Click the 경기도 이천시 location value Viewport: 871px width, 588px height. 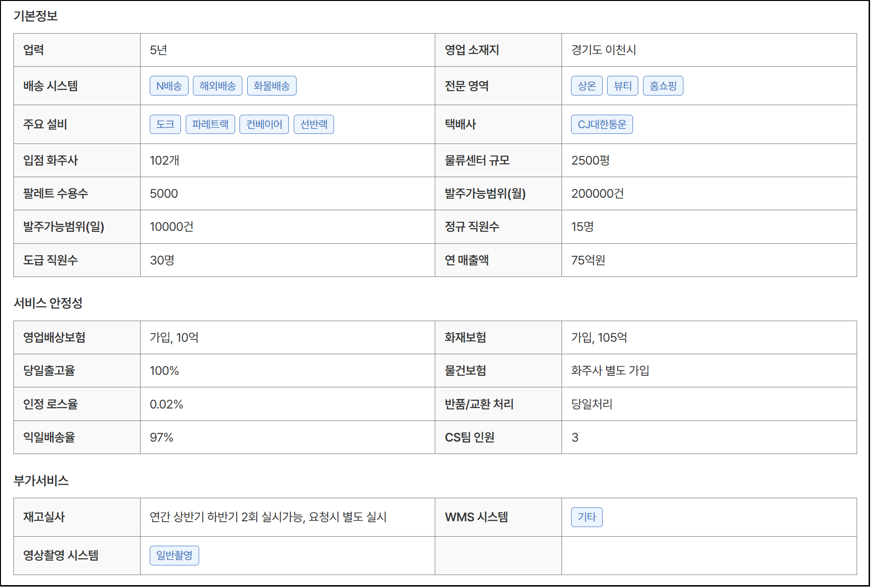603,50
